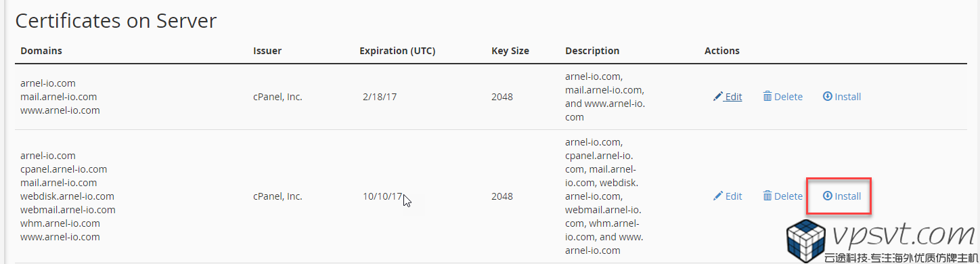Click the Key Size column header
The width and height of the screenshot is (980, 264).
(x=510, y=51)
